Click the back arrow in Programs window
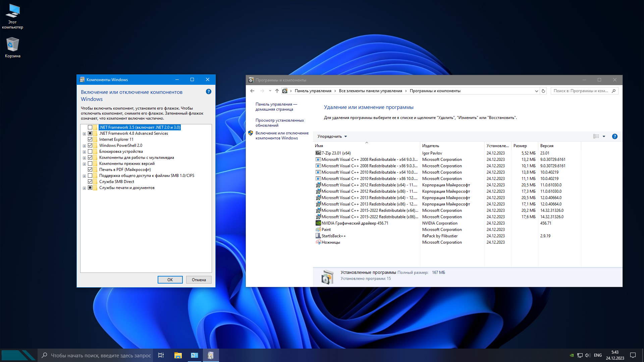 [252, 91]
